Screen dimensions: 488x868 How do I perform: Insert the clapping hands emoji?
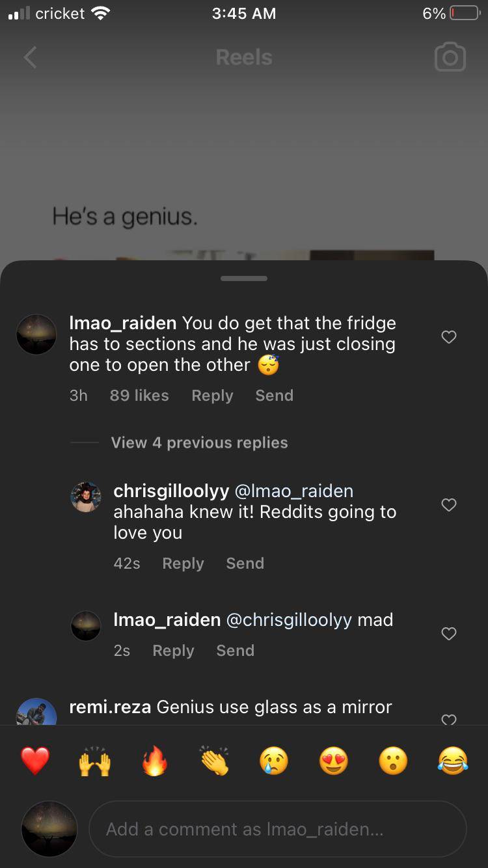[x=215, y=761]
